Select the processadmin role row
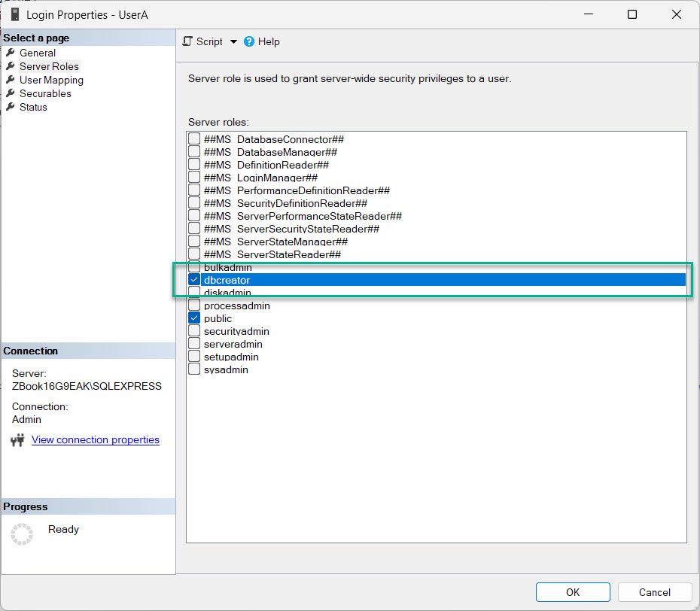 [x=237, y=305]
